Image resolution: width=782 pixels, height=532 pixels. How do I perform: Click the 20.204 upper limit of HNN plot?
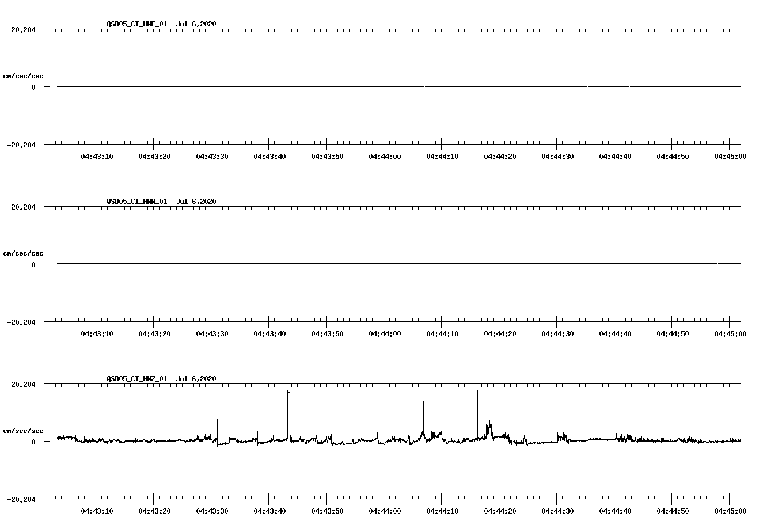click(23, 207)
